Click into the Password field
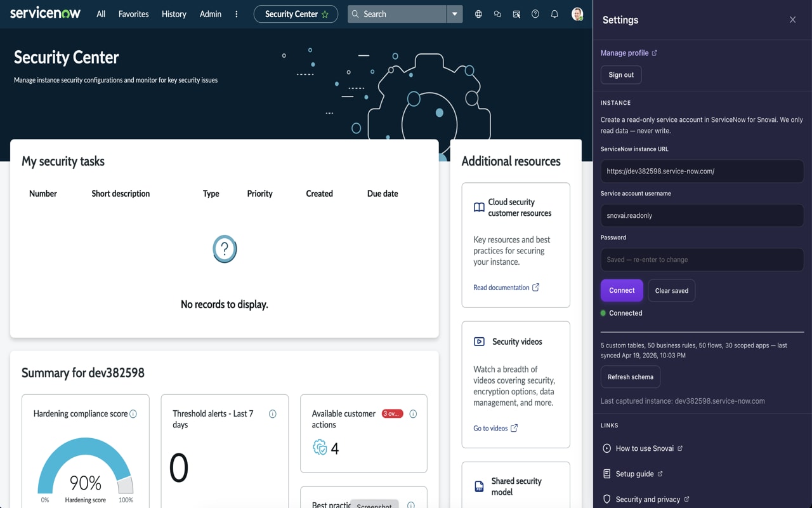 pos(702,260)
